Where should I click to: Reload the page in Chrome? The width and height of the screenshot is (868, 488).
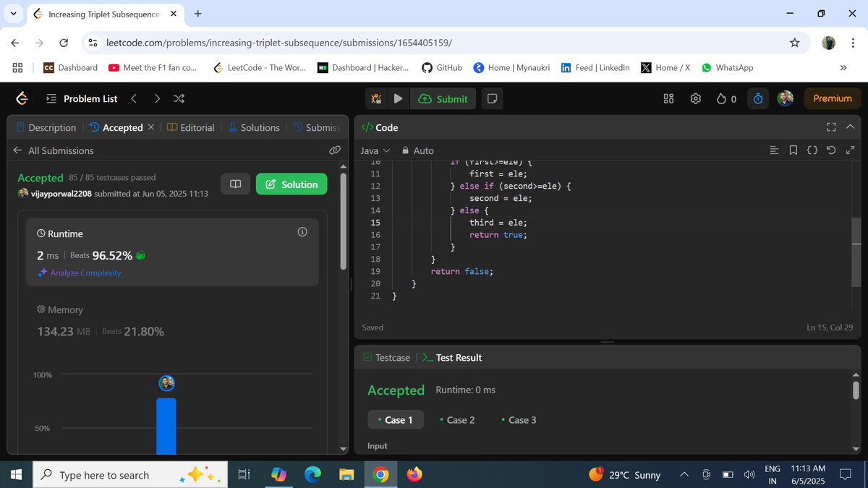64,43
